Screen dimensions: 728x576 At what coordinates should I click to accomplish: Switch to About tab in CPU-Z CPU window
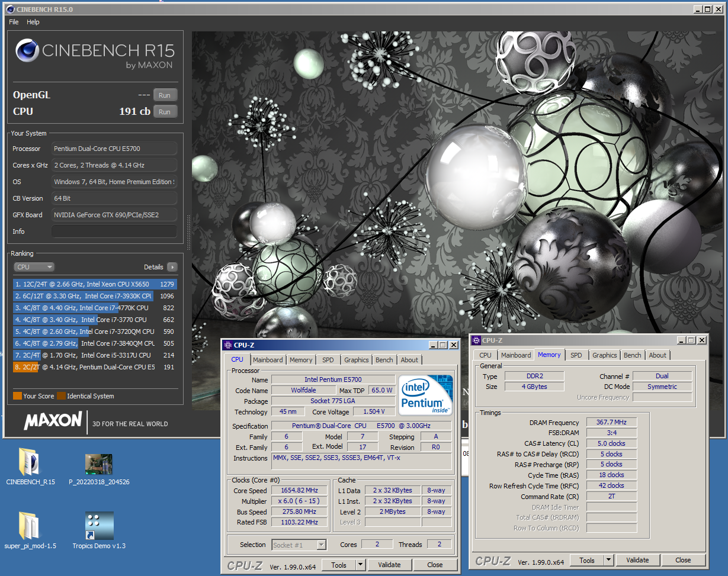pos(409,360)
